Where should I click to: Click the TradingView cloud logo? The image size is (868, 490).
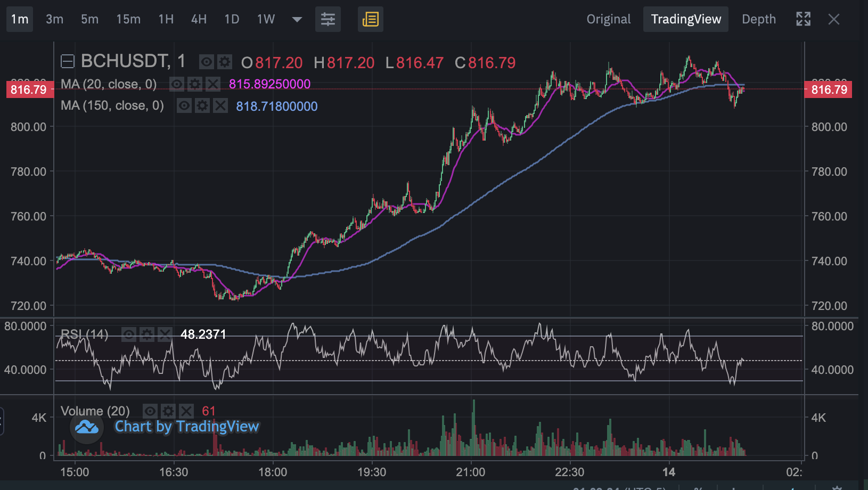tap(87, 427)
